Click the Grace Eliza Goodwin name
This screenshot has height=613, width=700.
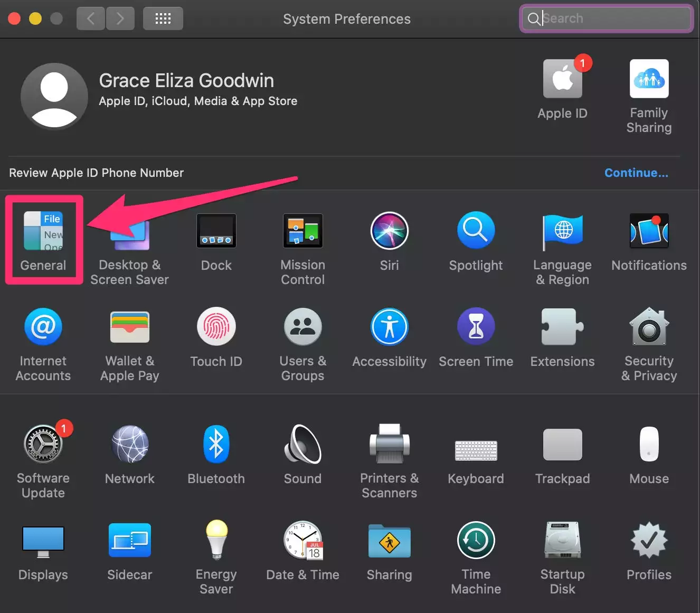click(x=186, y=81)
